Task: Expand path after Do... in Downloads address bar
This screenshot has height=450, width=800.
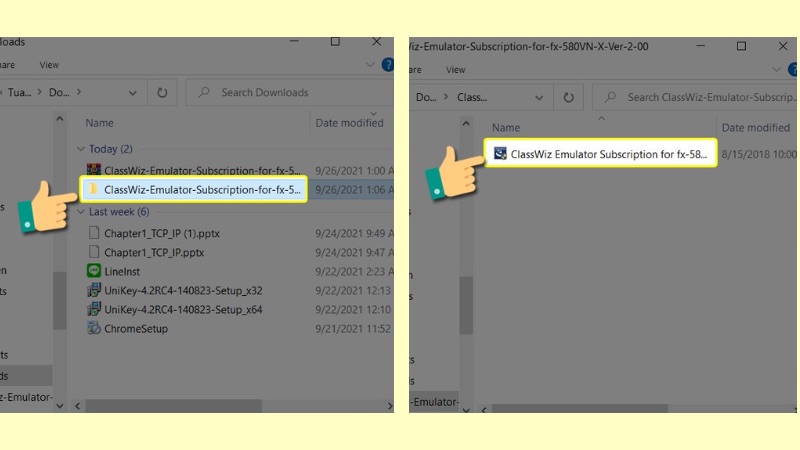Action: pyautogui.click(x=79, y=92)
